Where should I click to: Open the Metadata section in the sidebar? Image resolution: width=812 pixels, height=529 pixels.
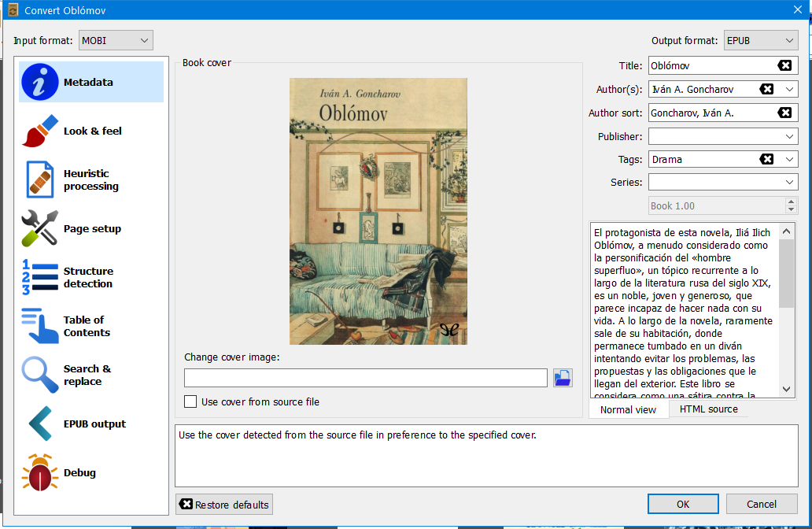[x=91, y=82]
